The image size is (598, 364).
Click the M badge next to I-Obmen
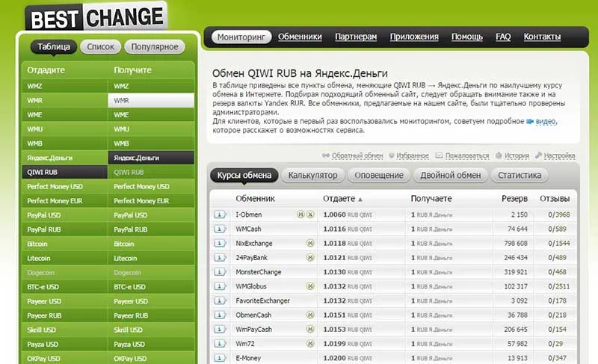coord(300,215)
